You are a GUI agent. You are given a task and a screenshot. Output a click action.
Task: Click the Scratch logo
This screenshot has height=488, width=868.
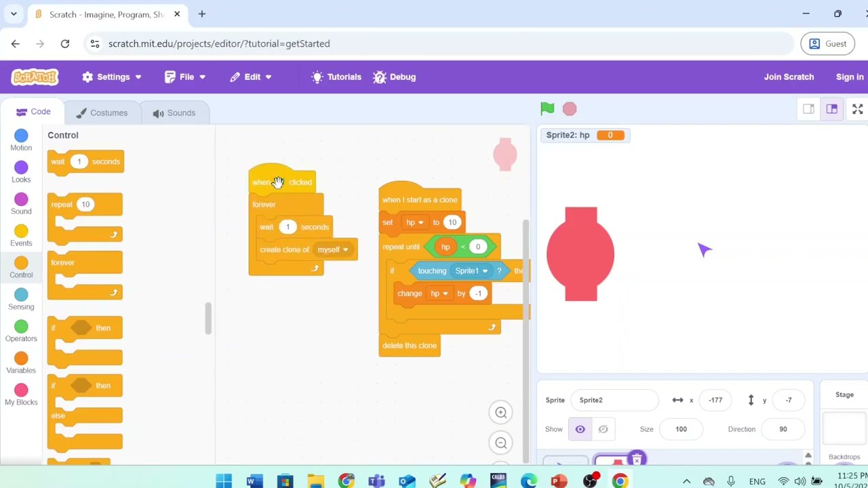(x=35, y=77)
